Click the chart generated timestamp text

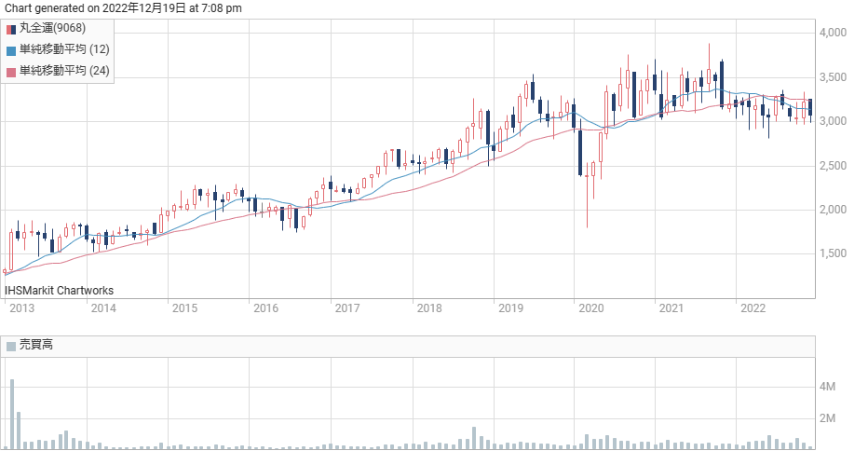tap(124, 8)
